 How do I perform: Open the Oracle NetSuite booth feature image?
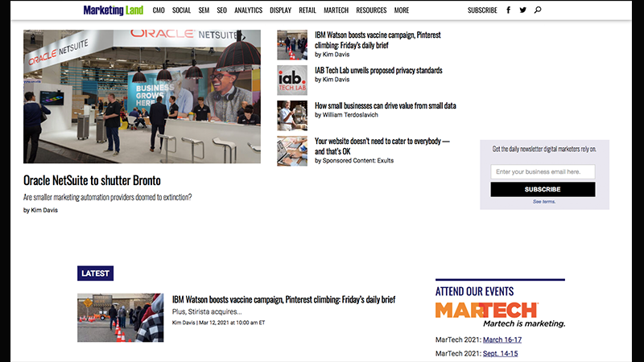(142, 97)
